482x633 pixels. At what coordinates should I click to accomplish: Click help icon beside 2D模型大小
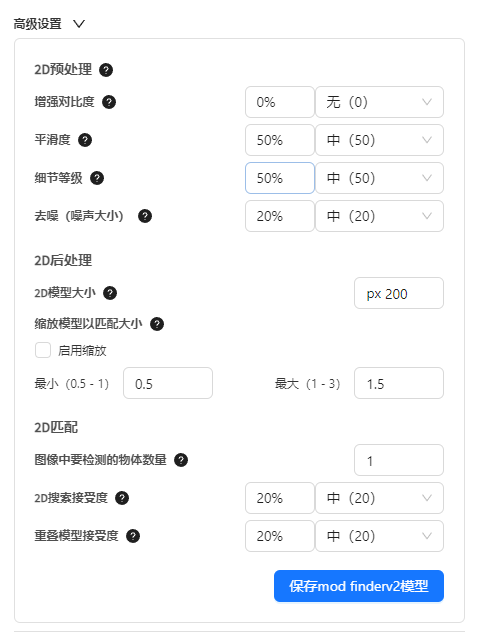click(x=110, y=293)
